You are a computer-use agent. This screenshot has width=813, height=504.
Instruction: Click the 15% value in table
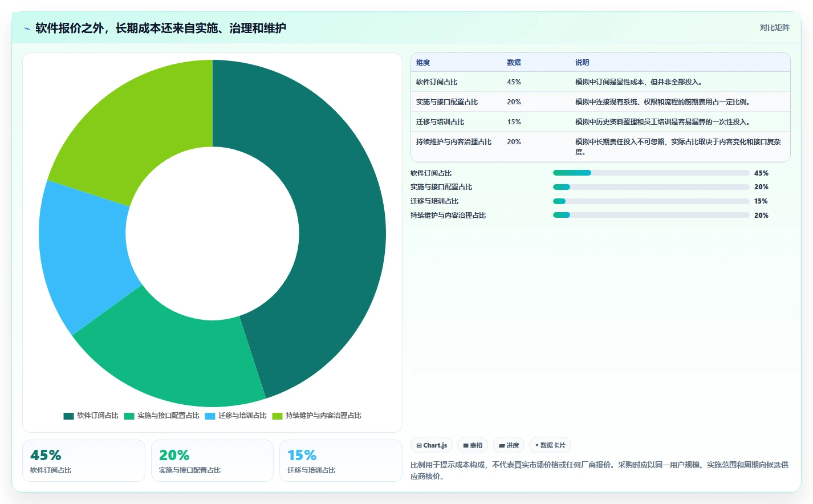[514, 122]
